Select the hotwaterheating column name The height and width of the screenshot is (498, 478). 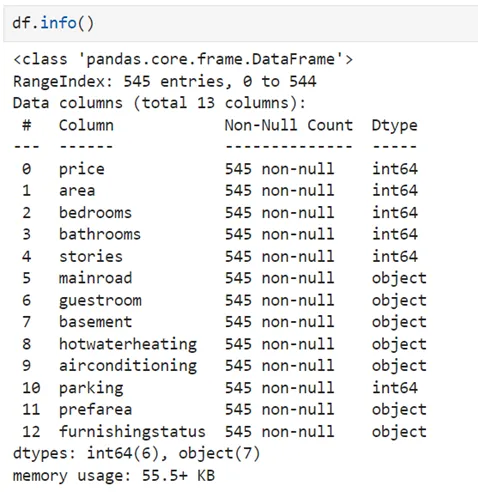point(128,344)
